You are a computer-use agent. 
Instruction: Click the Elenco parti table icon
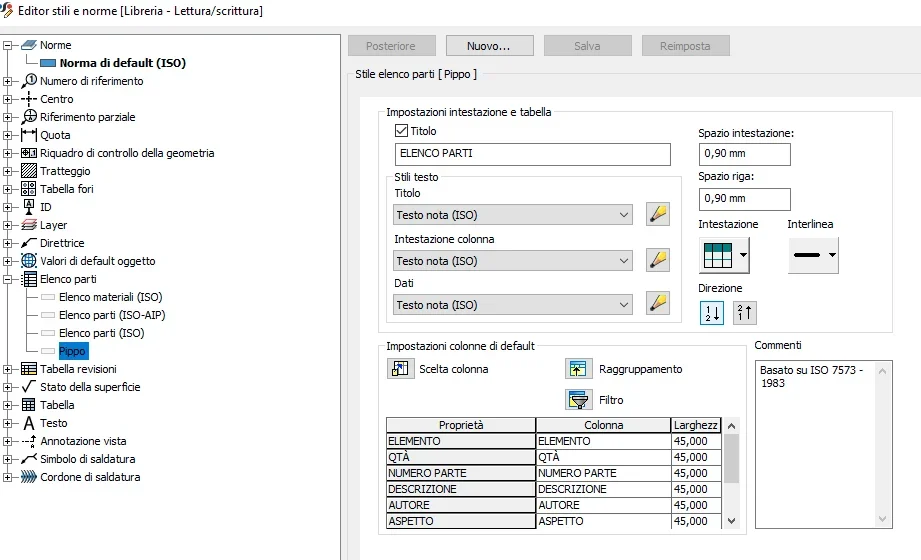29,279
